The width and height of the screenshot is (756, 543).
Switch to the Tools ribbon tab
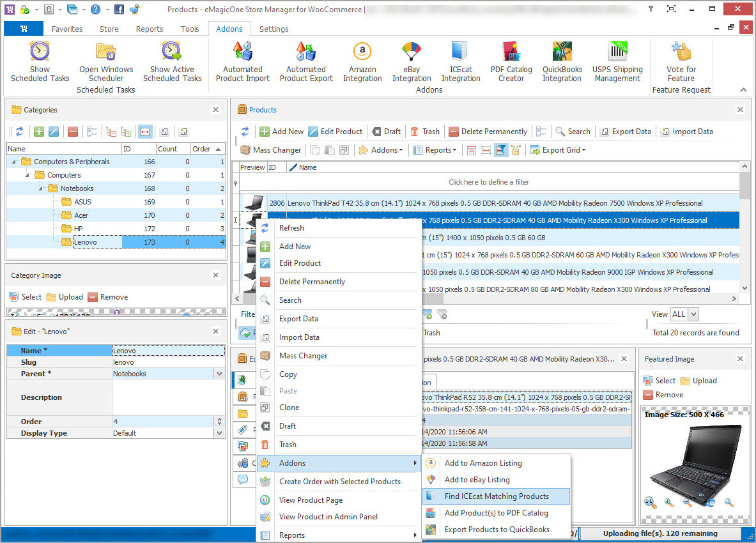[x=190, y=29]
